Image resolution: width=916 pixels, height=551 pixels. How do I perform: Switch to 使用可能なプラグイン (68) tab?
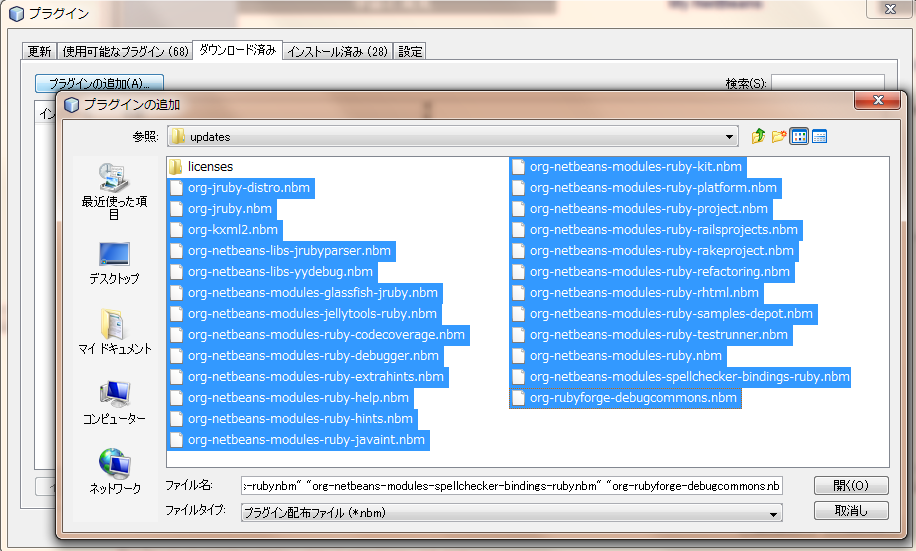click(x=126, y=51)
